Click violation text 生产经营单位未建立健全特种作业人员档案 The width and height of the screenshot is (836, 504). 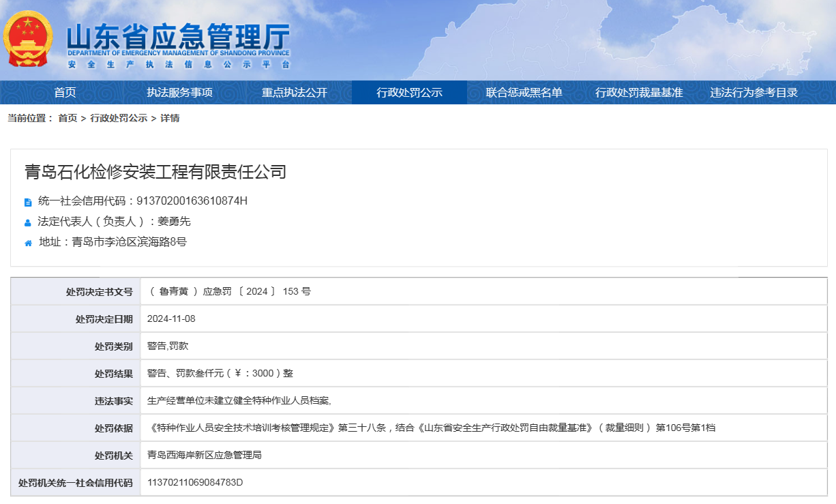pyautogui.click(x=238, y=400)
